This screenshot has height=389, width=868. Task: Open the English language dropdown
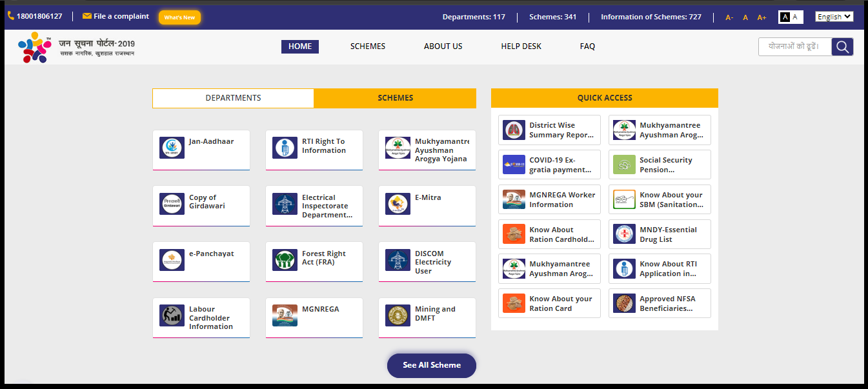pyautogui.click(x=834, y=17)
